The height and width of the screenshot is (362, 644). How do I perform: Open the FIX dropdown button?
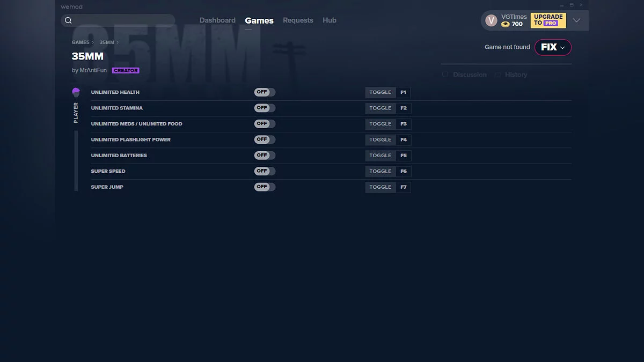pos(553,47)
